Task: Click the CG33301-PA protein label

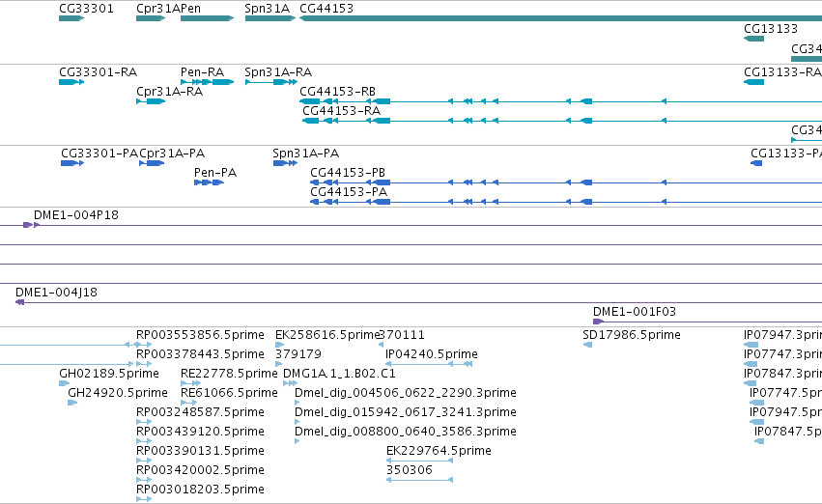Action: pos(99,153)
